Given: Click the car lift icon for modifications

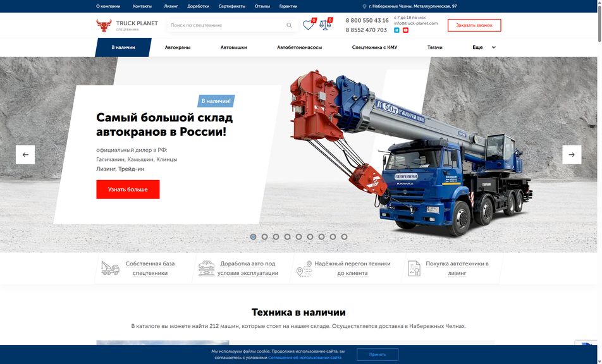Looking at the screenshot, I should click(x=207, y=268).
